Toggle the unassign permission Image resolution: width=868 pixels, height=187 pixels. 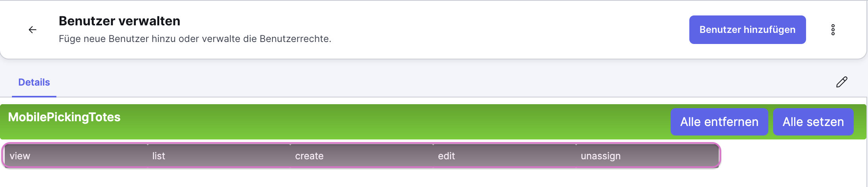pyautogui.click(x=647, y=156)
